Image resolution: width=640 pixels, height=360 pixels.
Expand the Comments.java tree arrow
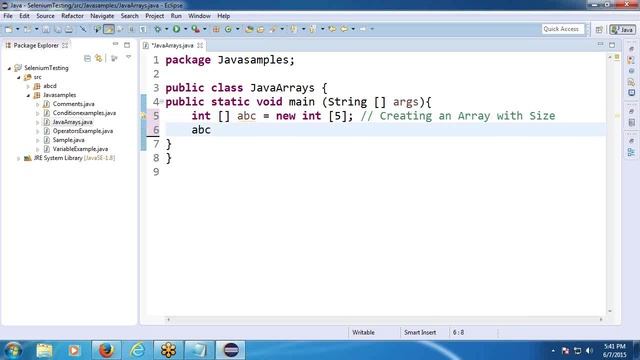click(38, 104)
